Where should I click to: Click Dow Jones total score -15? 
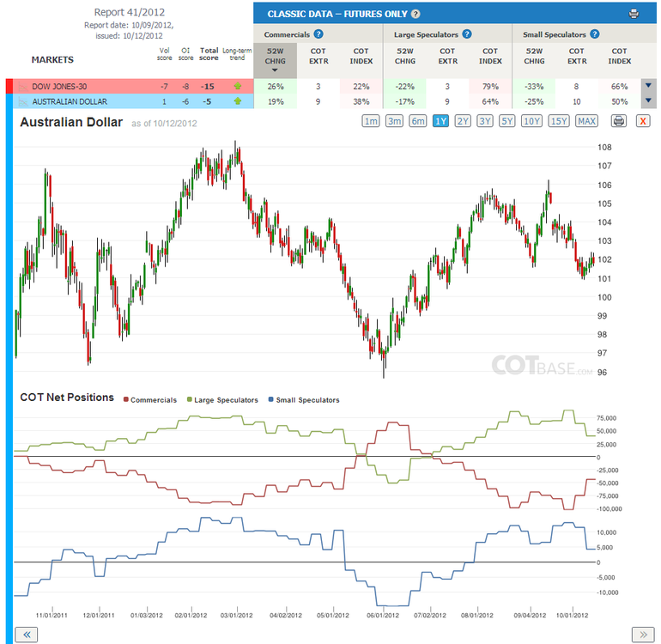[208, 87]
